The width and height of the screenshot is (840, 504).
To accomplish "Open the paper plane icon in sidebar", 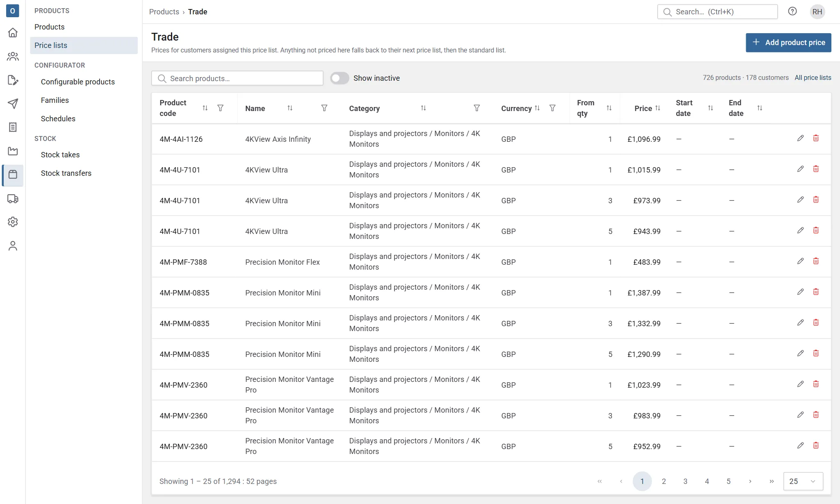I will (x=13, y=104).
